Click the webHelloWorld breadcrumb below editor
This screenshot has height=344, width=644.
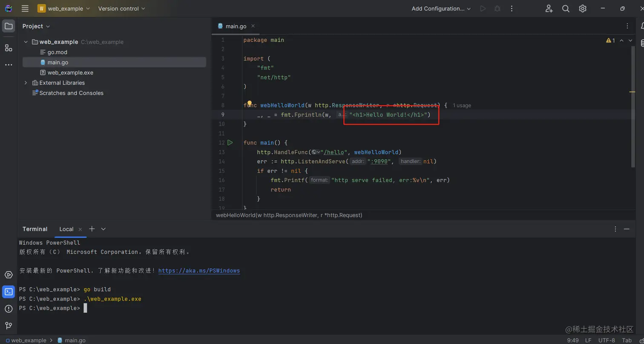pos(289,215)
